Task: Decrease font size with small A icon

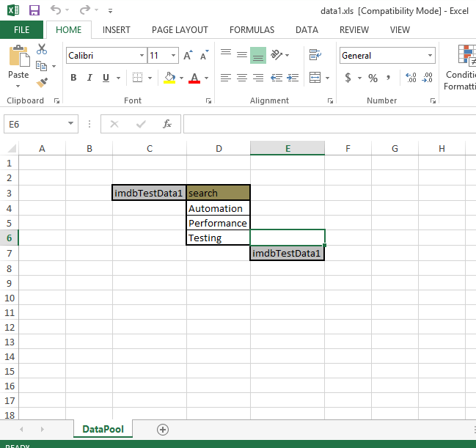Action: pyautogui.click(x=205, y=55)
